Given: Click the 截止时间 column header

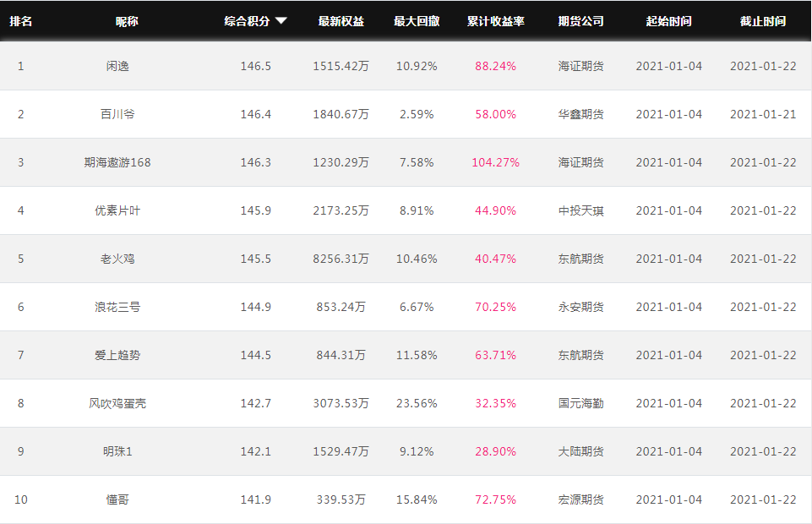Looking at the screenshot, I should [763, 21].
